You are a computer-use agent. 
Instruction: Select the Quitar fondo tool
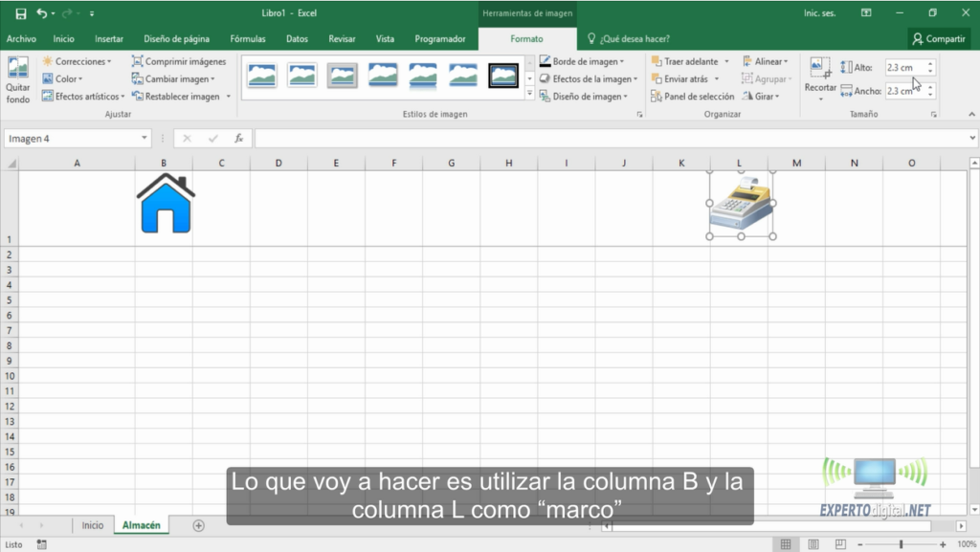(18, 78)
